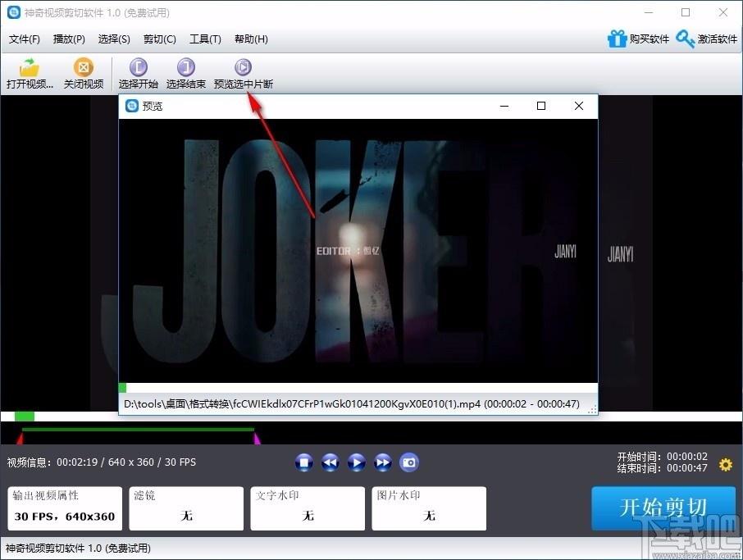Mark clip end with 选择结束

click(x=185, y=74)
